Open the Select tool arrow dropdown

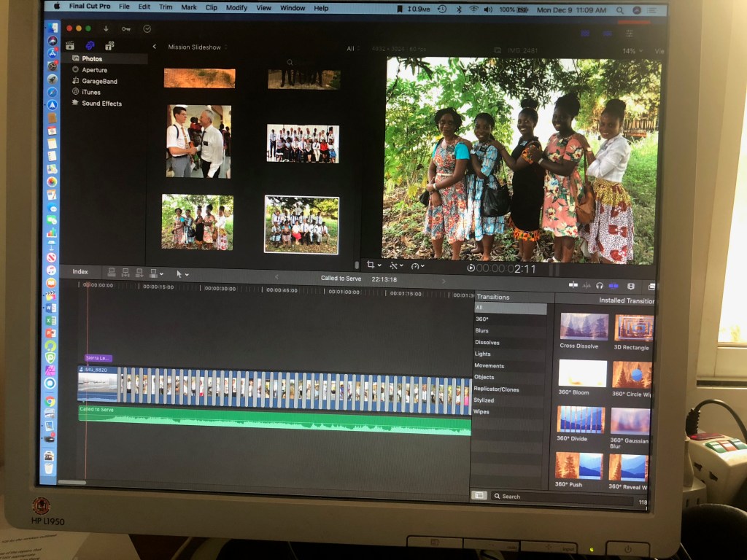[182, 274]
